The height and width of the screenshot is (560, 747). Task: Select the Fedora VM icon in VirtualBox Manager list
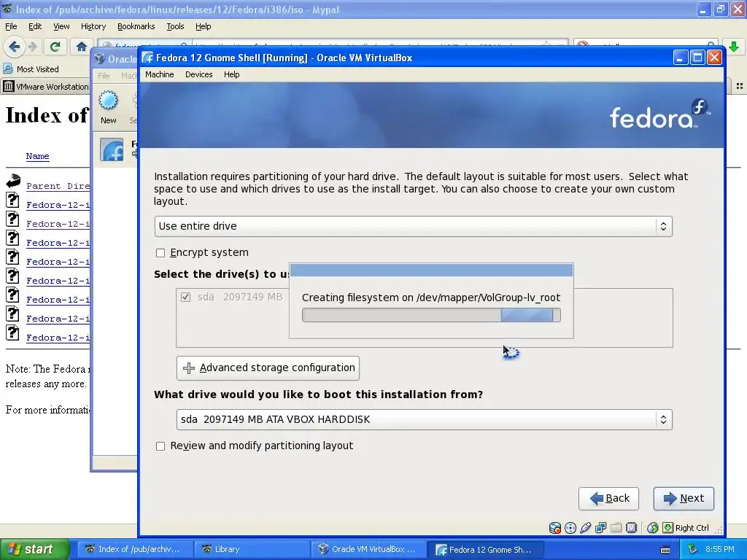click(x=112, y=150)
